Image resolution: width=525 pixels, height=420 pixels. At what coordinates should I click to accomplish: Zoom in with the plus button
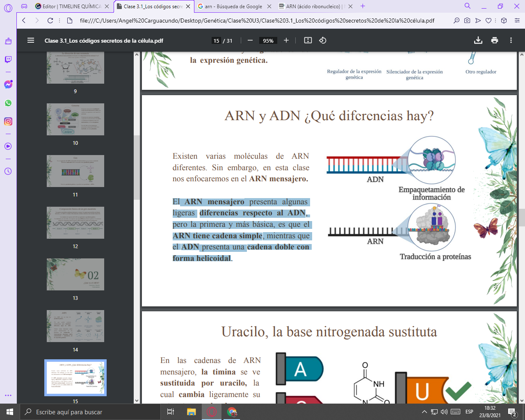(x=286, y=40)
